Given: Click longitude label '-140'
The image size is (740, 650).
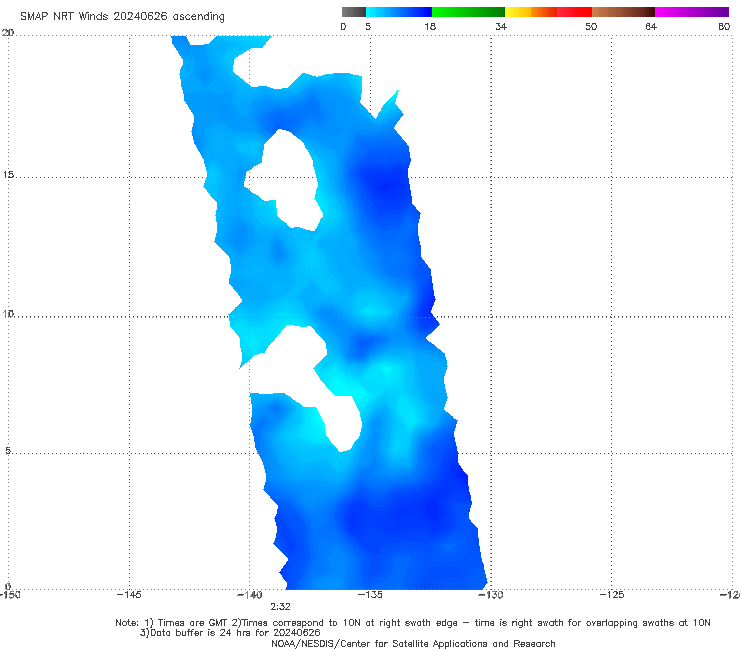Looking at the screenshot, I should [249, 595].
